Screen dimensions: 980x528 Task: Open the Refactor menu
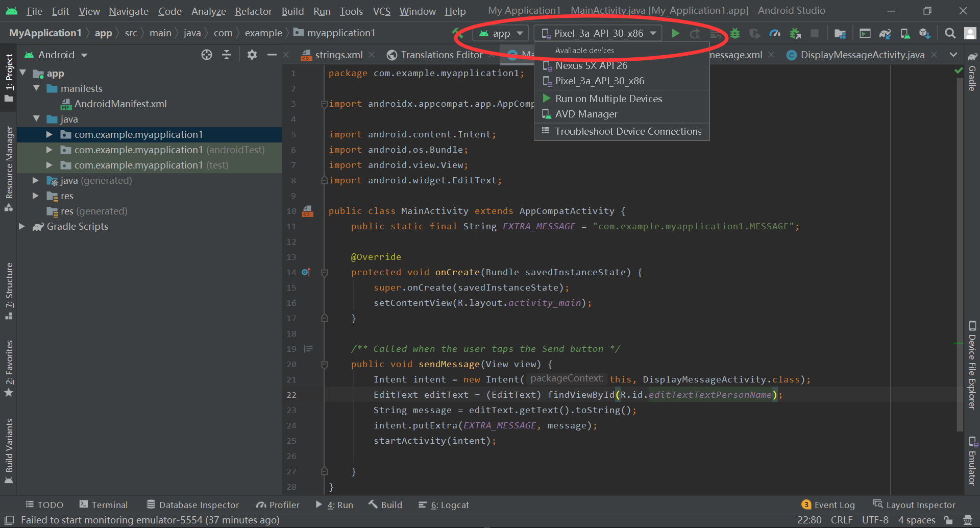point(253,11)
